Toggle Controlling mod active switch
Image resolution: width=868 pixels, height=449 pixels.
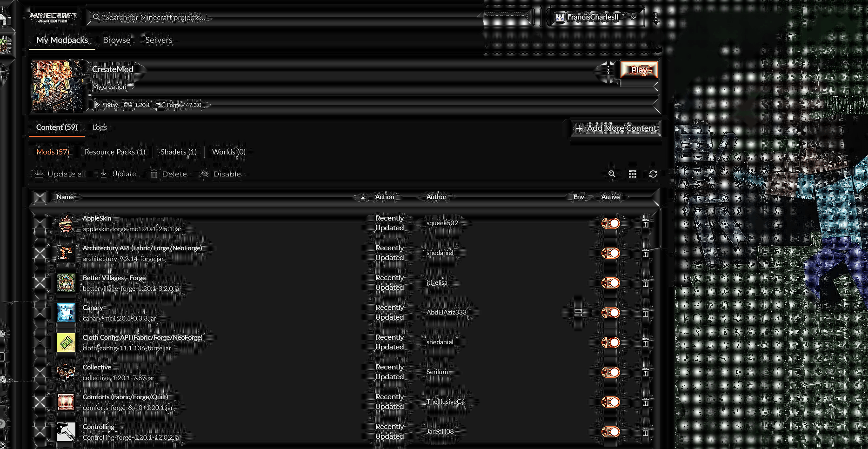click(x=611, y=432)
